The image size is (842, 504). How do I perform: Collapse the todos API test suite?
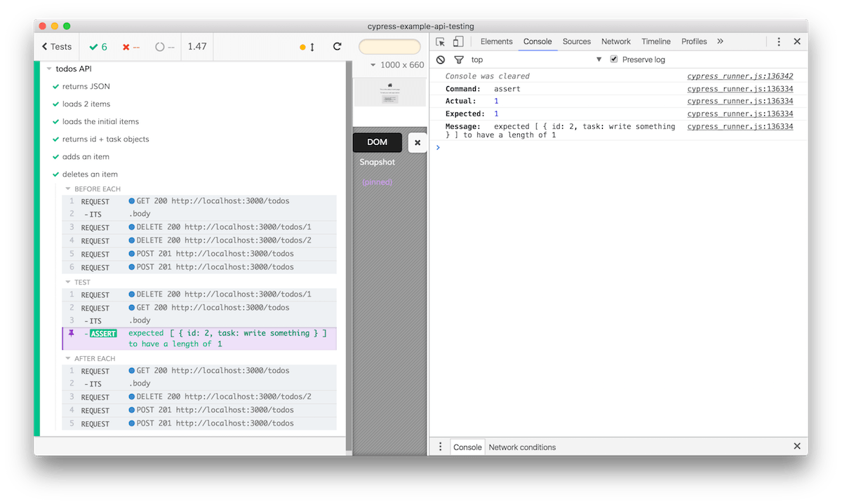pos(48,69)
